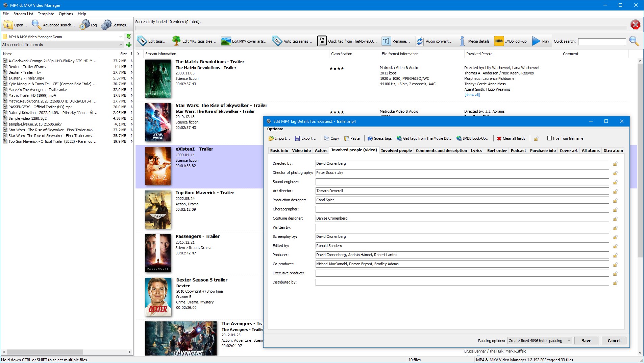Open the Log viewer

coord(89,25)
